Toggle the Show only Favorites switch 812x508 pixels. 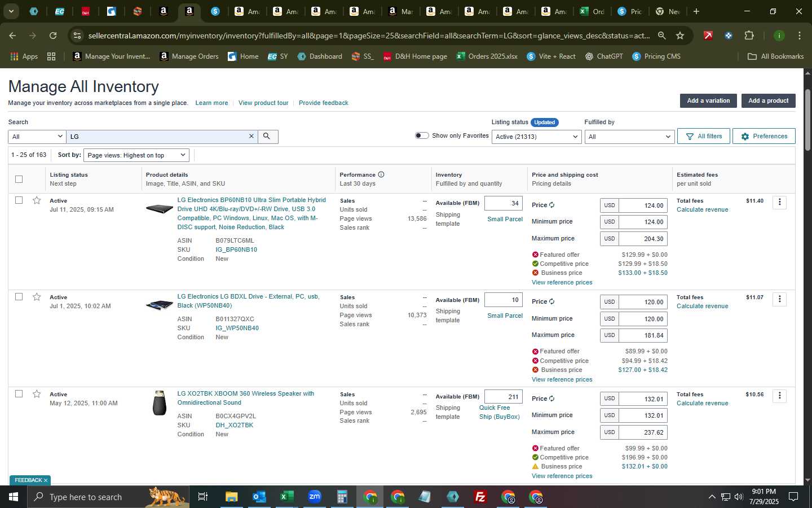tap(422, 135)
